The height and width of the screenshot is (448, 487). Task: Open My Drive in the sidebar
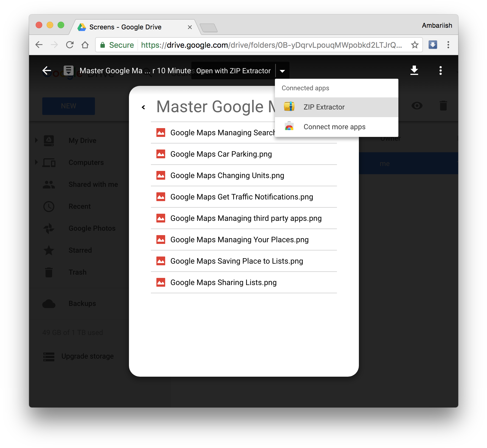coord(82,140)
